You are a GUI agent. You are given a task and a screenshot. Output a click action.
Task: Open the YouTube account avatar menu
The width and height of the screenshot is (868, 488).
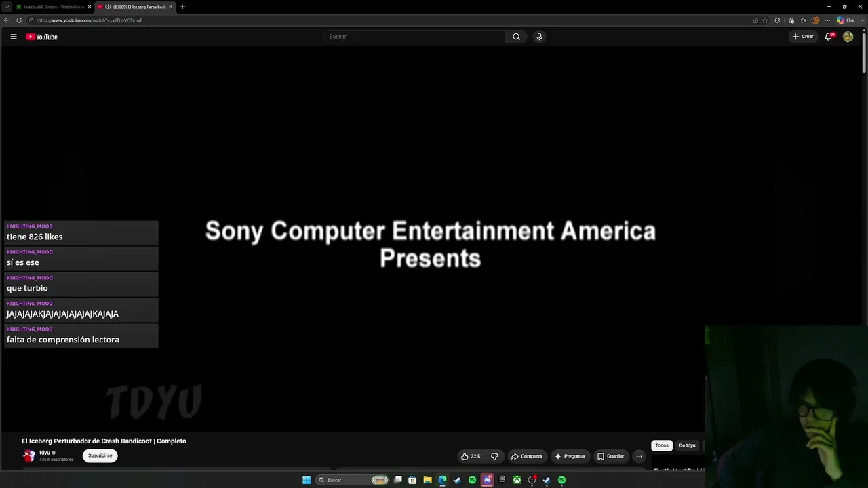[848, 37]
